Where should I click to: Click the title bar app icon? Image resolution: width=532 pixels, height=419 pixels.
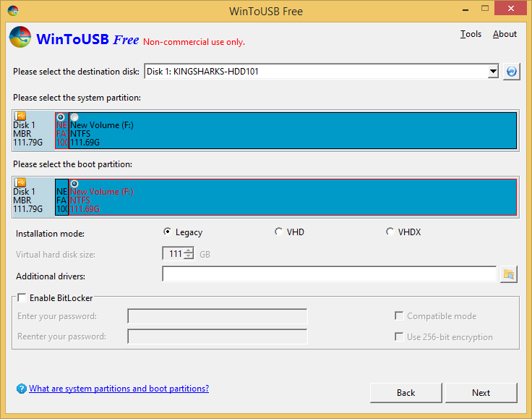click(x=13, y=11)
